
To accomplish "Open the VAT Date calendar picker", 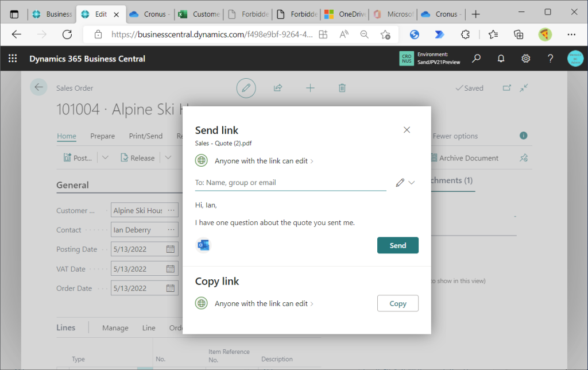I will click(171, 269).
